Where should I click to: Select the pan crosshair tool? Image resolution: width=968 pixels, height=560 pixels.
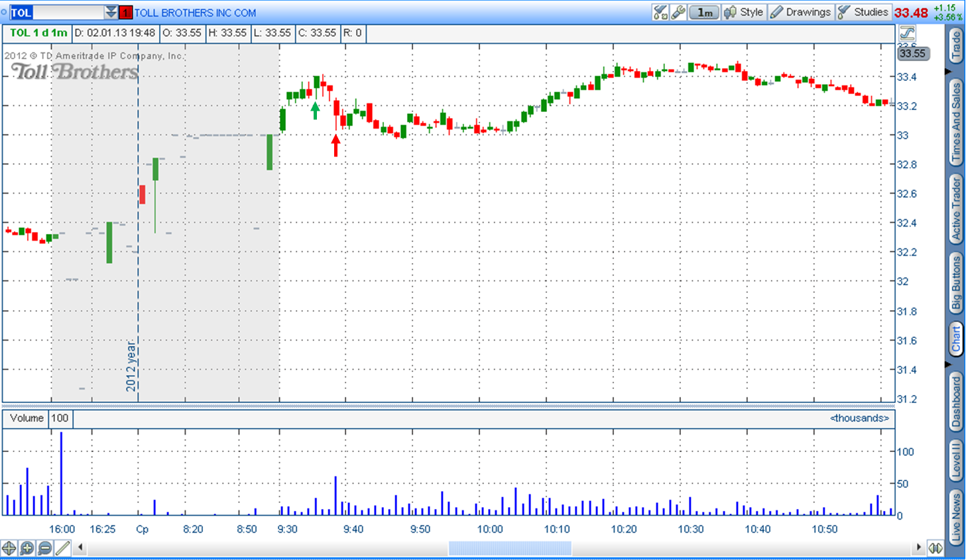pyautogui.click(x=9, y=548)
